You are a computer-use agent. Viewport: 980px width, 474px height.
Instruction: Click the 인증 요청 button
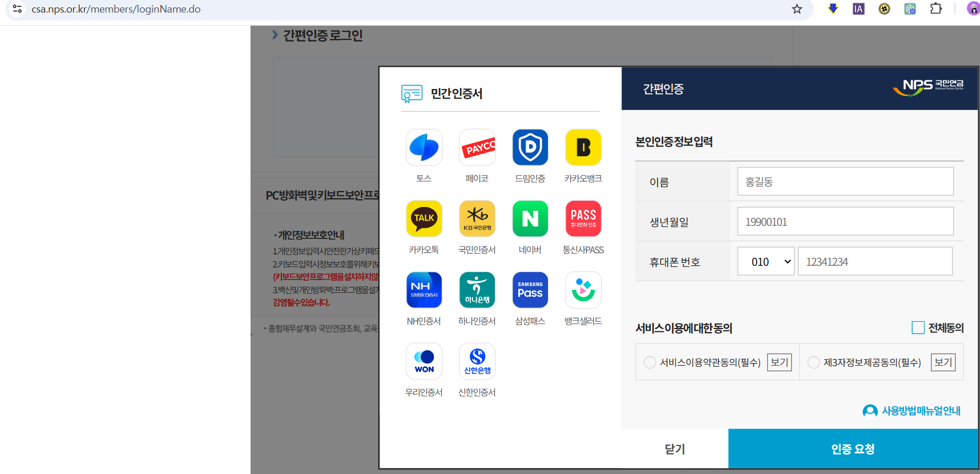853,449
